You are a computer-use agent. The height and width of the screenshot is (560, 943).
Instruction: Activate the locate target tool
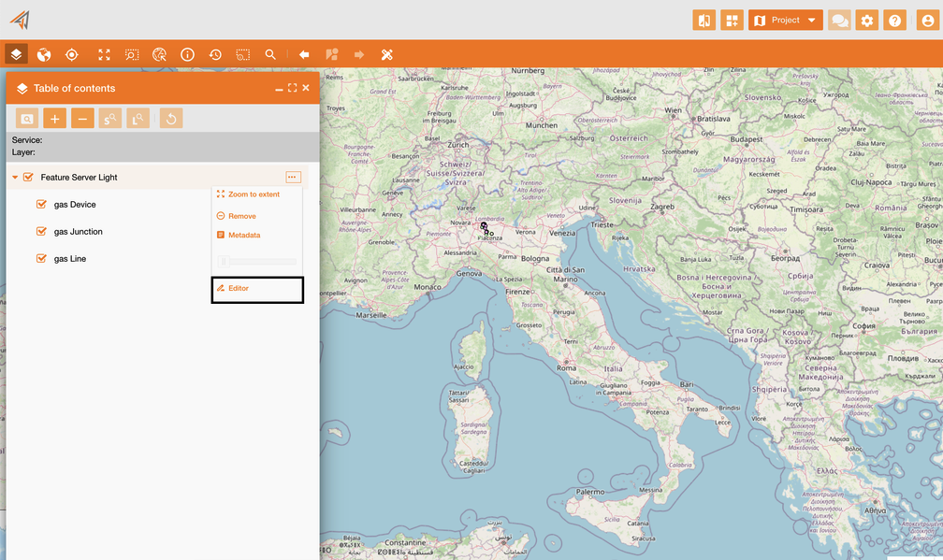71,54
